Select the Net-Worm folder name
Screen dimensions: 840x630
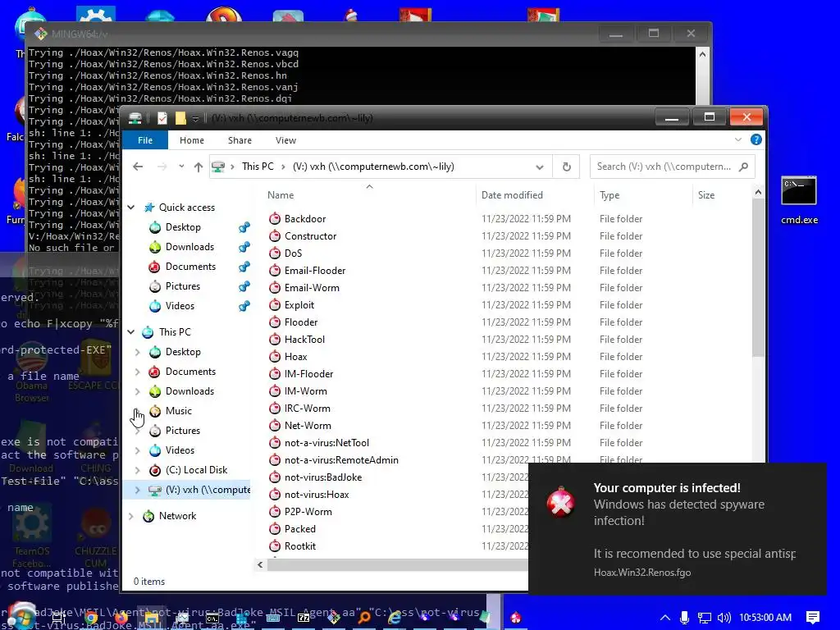pos(308,426)
